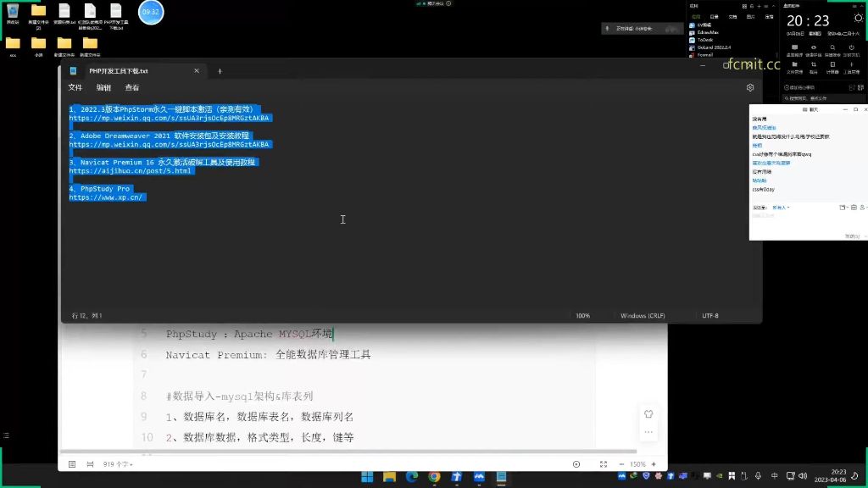Click crop screenshot icon in assistant panel
This screenshot has height=488, width=868.
[x=813, y=64]
